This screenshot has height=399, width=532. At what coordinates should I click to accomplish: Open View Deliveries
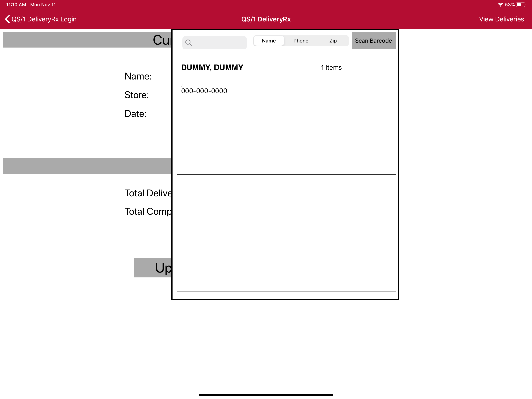point(501,19)
